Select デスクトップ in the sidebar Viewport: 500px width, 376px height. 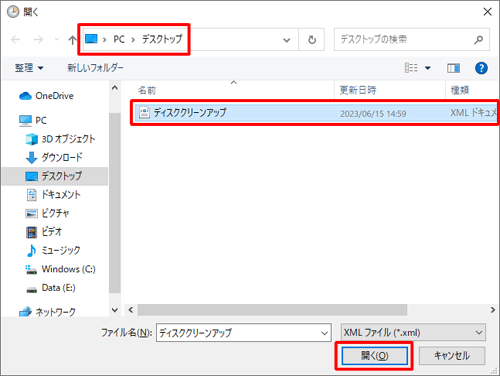click(x=54, y=176)
